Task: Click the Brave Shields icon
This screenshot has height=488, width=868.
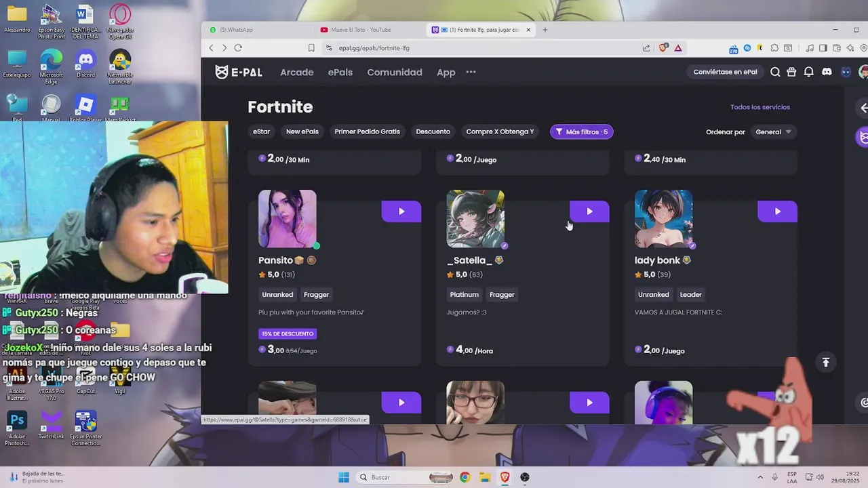Action: pyautogui.click(x=664, y=47)
